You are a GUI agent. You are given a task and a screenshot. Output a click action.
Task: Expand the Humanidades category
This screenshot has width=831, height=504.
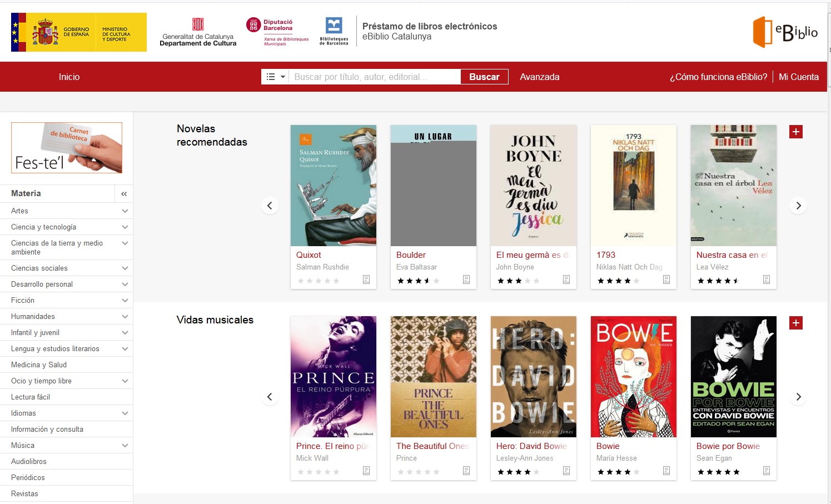pyautogui.click(x=125, y=317)
